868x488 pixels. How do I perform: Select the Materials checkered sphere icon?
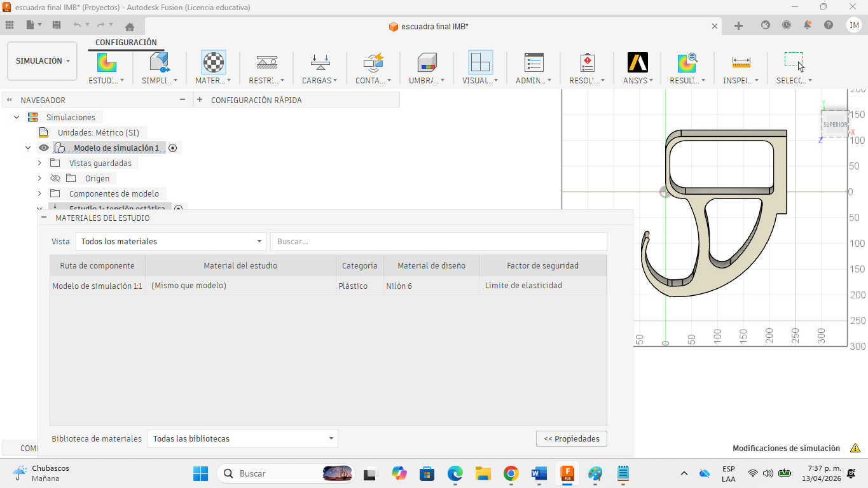coord(213,62)
